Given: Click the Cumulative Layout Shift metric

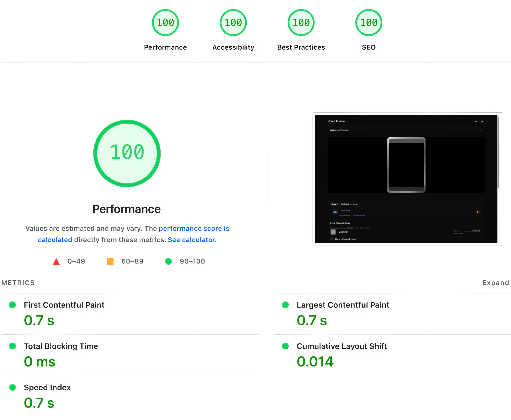Looking at the screenshot, I should (x=342, y=346).
